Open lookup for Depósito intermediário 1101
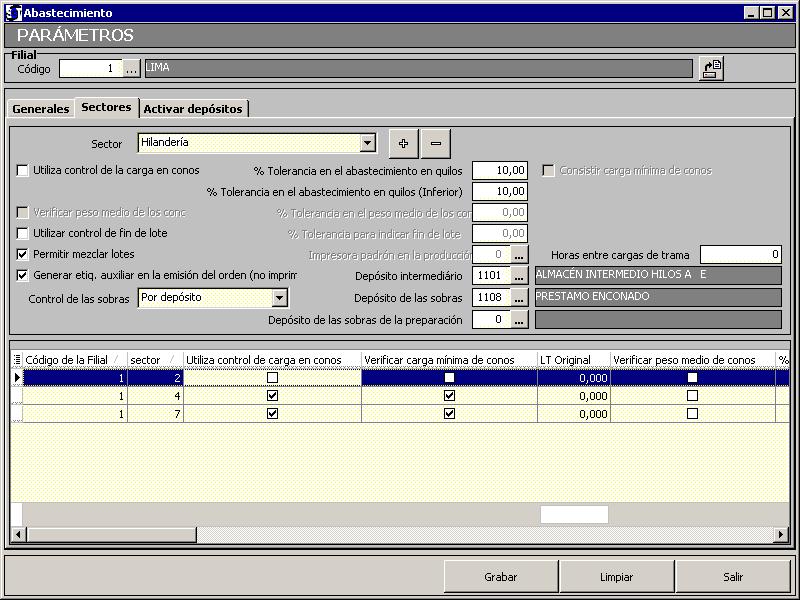This screenshot has width=800, height=600. coord(519,276)
